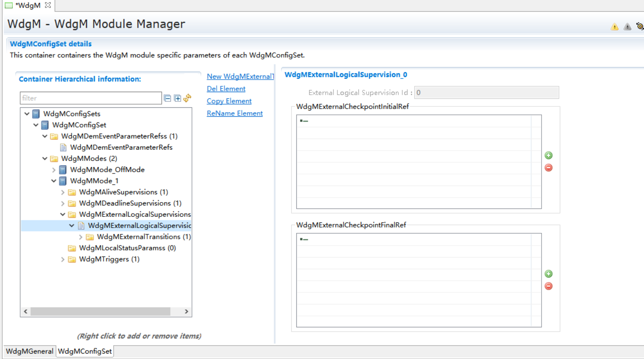Add a WdgMExternalCheckpointFinalRef entry with green plus

pyautogui.click(x=548, y=274)
